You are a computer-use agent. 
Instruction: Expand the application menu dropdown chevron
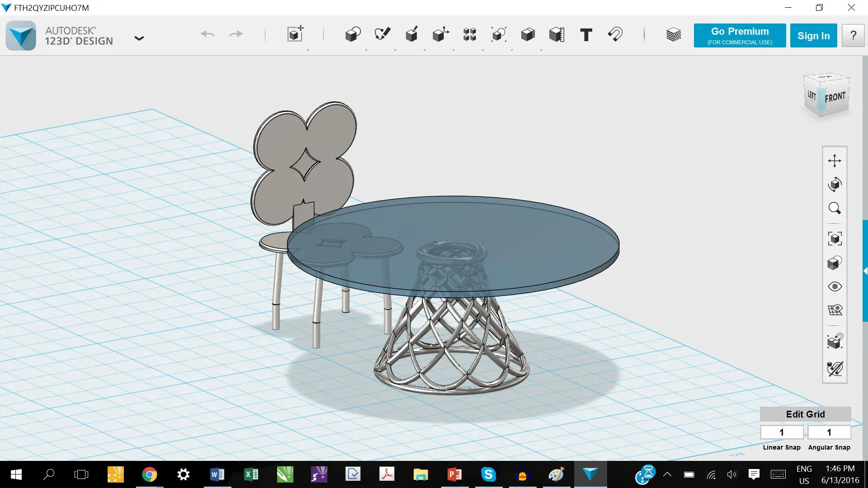pos(139,38)
